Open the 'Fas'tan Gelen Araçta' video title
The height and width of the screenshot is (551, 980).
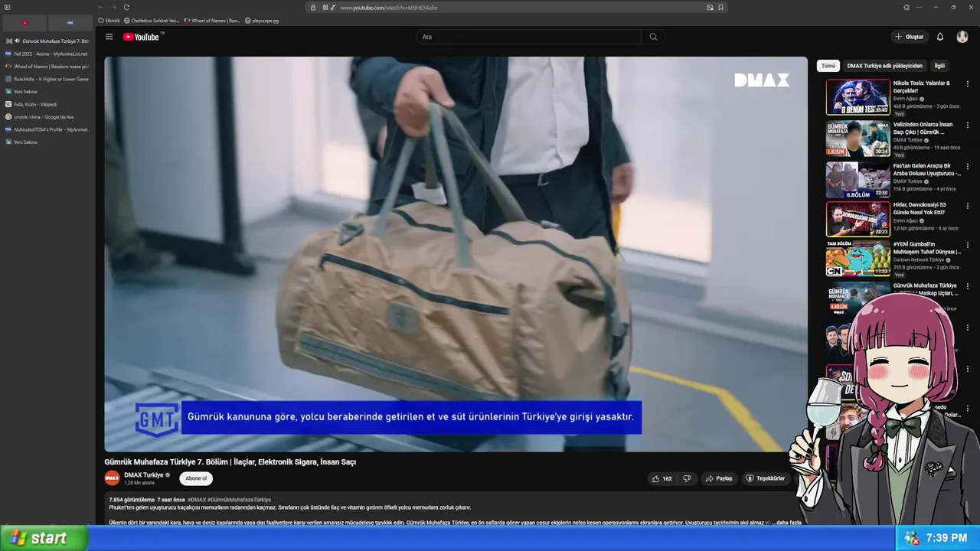[926, 169]
